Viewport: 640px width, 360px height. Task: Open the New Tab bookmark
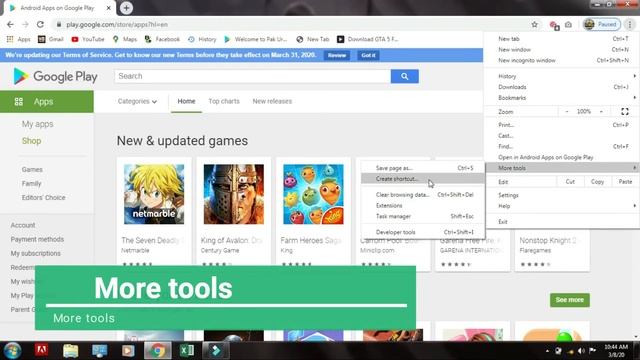point(313,39)
